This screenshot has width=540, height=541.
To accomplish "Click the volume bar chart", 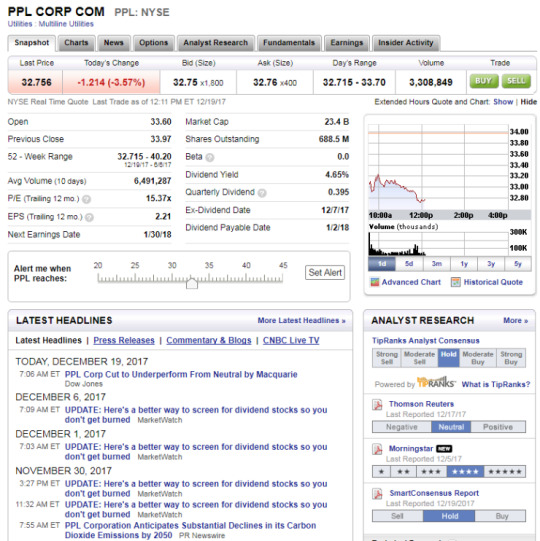I will click(438, 244).
